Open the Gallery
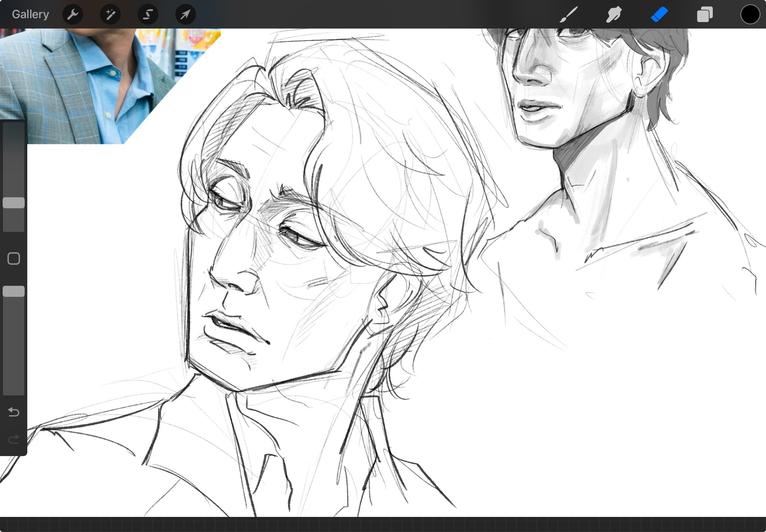 click(x=30, y=14)
